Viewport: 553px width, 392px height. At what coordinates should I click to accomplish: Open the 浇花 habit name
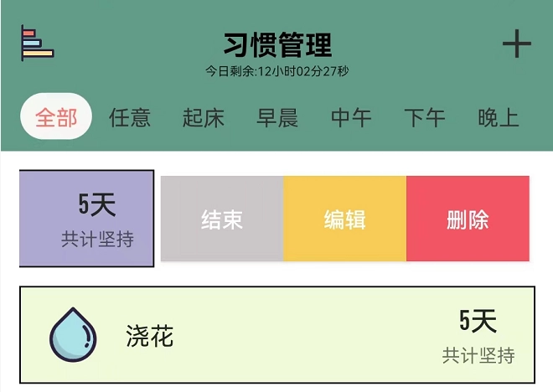(150, 336)
